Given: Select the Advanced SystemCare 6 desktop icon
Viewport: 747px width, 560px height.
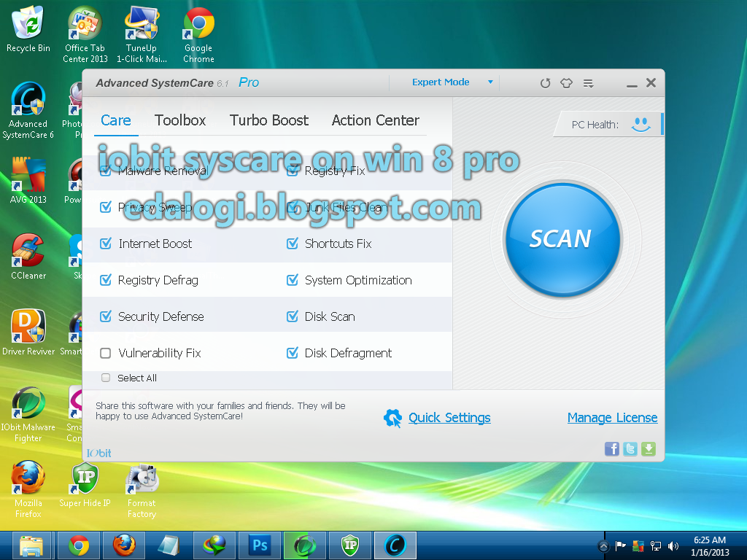Looking at the screenshot, I should click(x=28, y=111).
